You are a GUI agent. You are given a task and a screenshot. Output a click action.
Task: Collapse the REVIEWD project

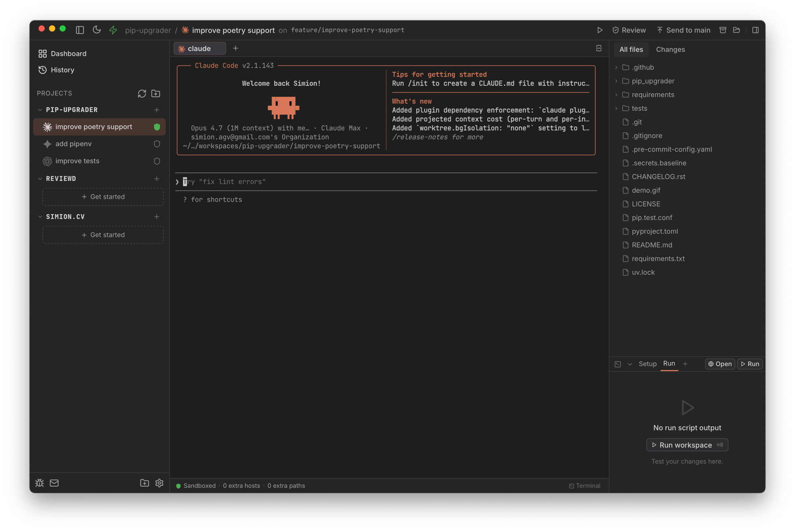tap(40, 179)
